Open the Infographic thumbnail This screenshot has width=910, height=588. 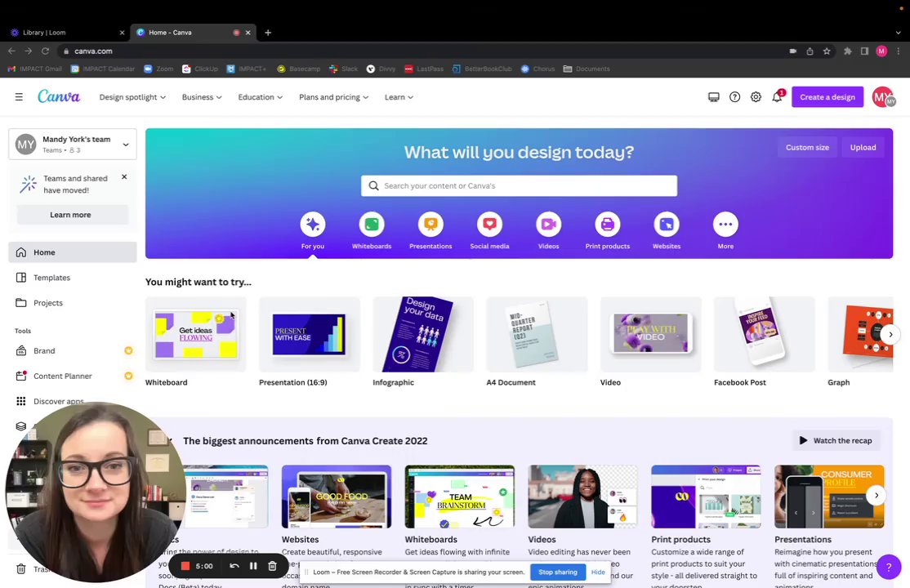[x=423, y=334]
